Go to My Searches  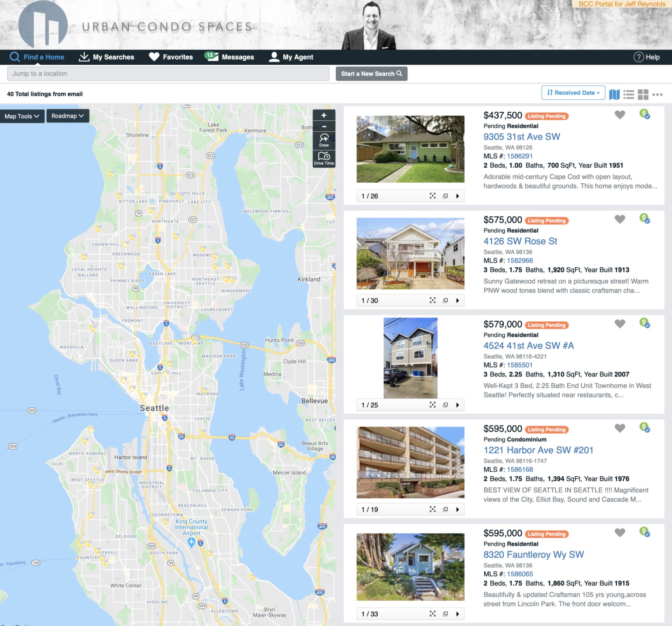[107, 57]
